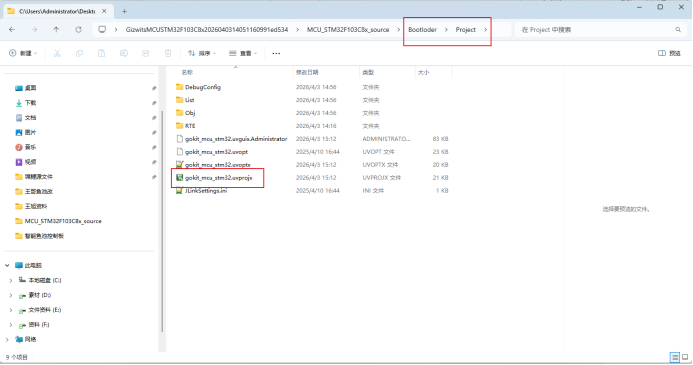Expand the Network tree node
The height and width of the screenshot is (365, 693).
click(x=7, y=339)
